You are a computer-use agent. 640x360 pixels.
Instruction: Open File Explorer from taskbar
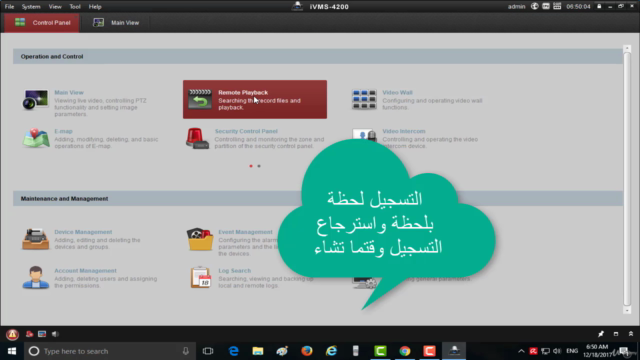[x=258, y=351]
